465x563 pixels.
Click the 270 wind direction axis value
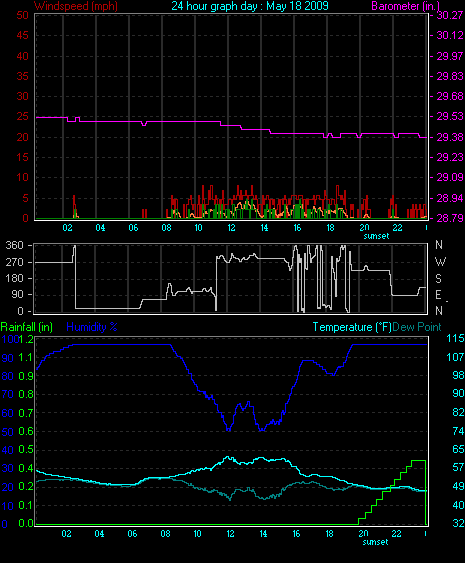15,262
